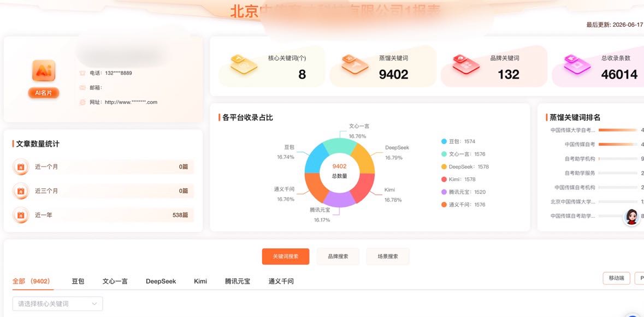Click the 132 品牌关键词 count
644x317 pixels.
(x=509, y=74)
